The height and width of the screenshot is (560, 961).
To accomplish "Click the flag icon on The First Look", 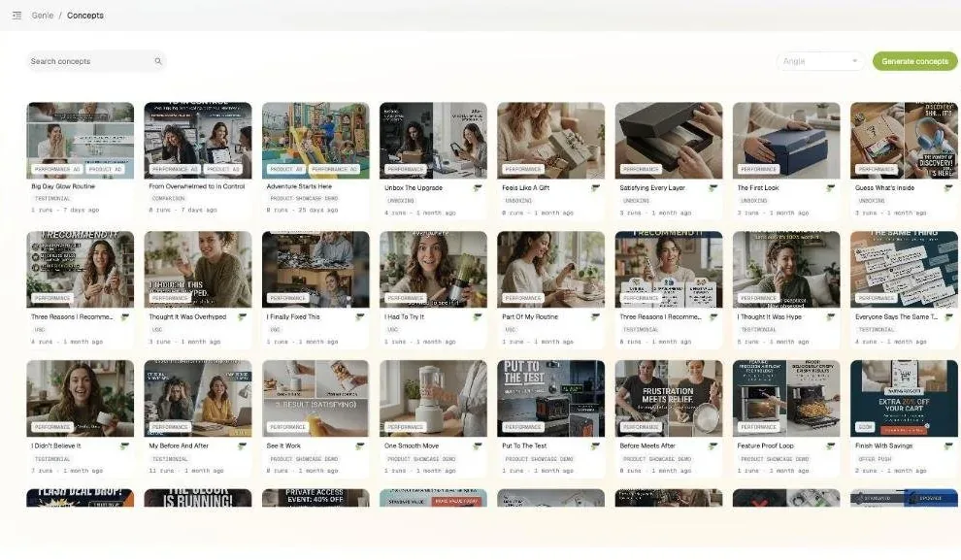I will point(831,188).
